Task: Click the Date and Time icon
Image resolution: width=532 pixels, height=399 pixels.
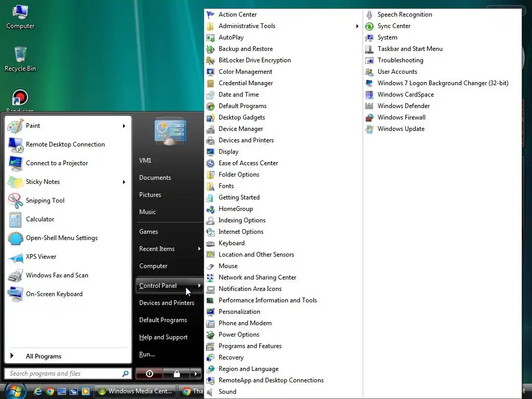Action: 210,95
